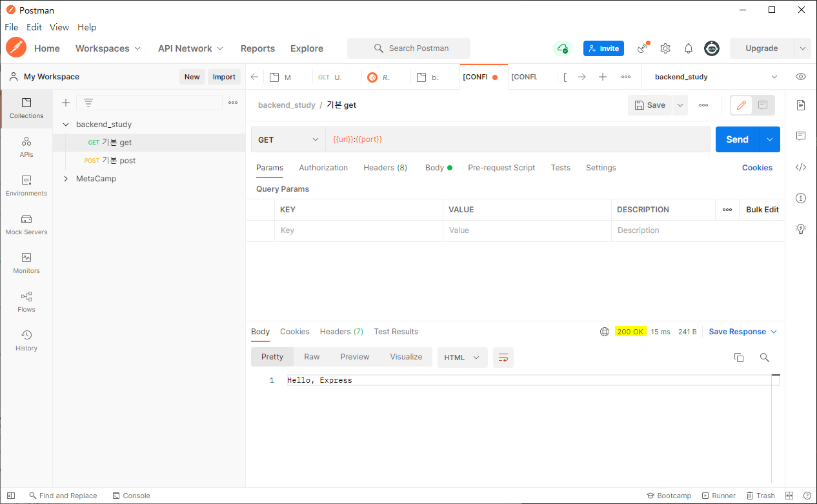Switch to the Tests tab
This screenshot has height=504, width=817.
(561, 168)
